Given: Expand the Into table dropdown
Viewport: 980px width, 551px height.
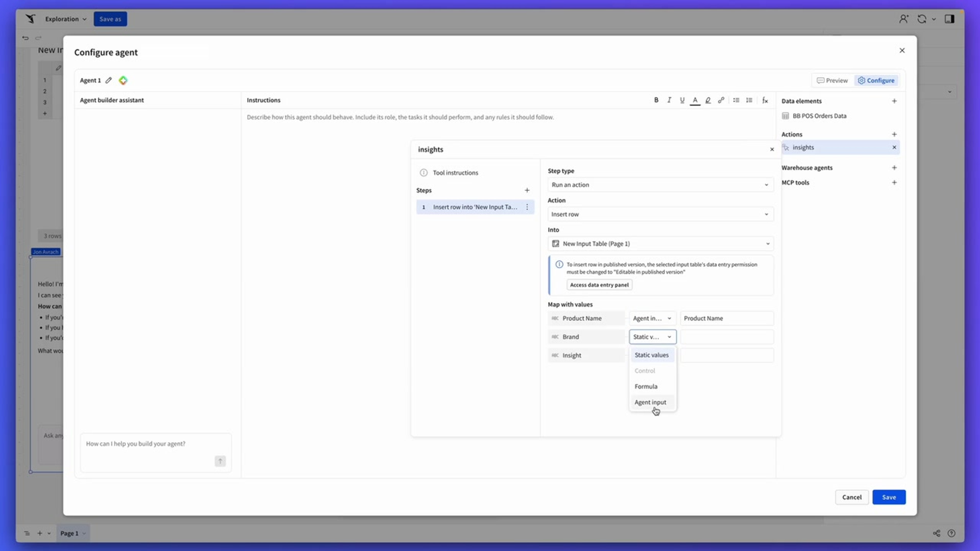Looking at the screenshot, I should (x=660, y=243).
